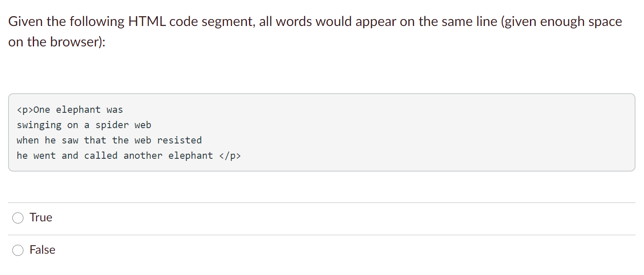Click 'another' in the last code line

[x=143, y=156]
